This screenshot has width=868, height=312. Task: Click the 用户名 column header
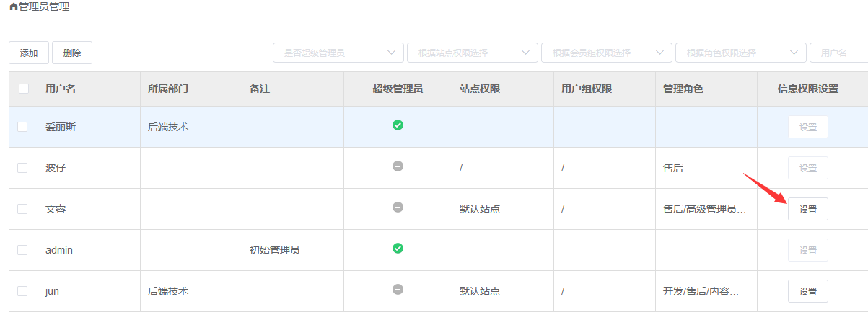tap(61, 89)
